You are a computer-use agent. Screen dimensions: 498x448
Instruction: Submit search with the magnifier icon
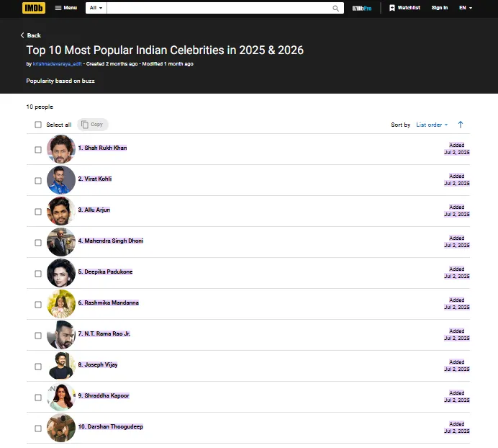pos(335,8)
